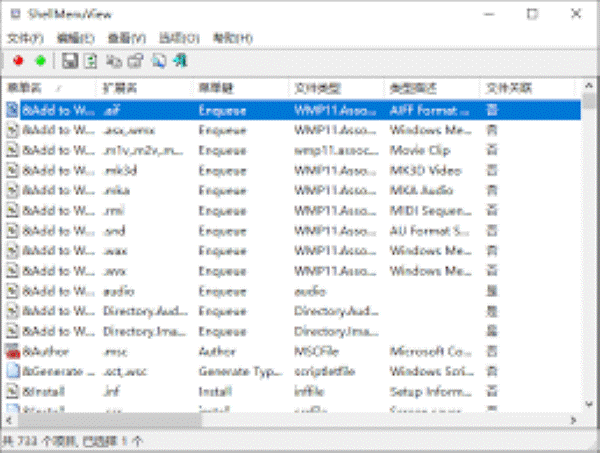
Task: Click the 'inffile' file type cell
Action: pyautogui.click(x=309, y=391)
